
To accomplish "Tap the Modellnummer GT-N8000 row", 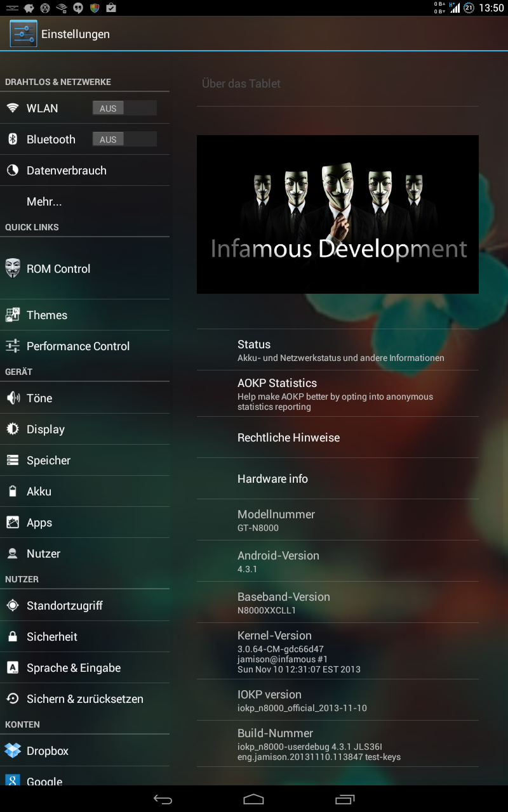I will 338,520.
